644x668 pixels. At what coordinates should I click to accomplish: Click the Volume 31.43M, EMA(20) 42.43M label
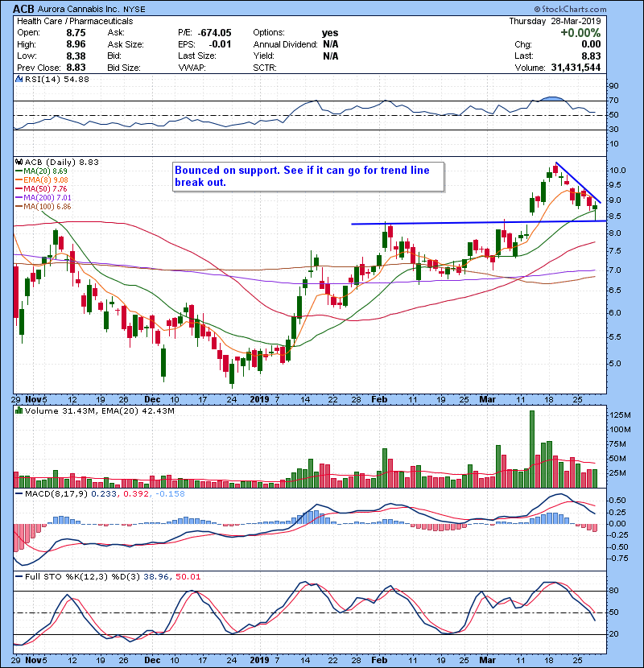point(100,411)
